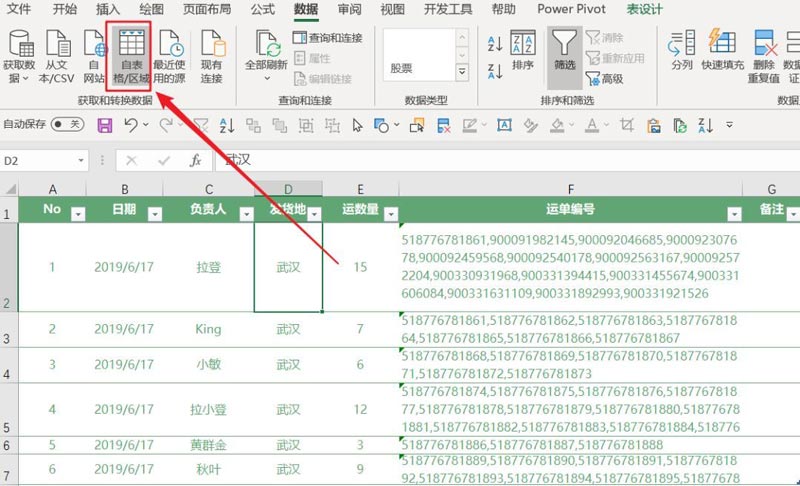Viewport: 800px width, 486px height.
Task: Switch to the Power Pivot tab
Action: 571,9
